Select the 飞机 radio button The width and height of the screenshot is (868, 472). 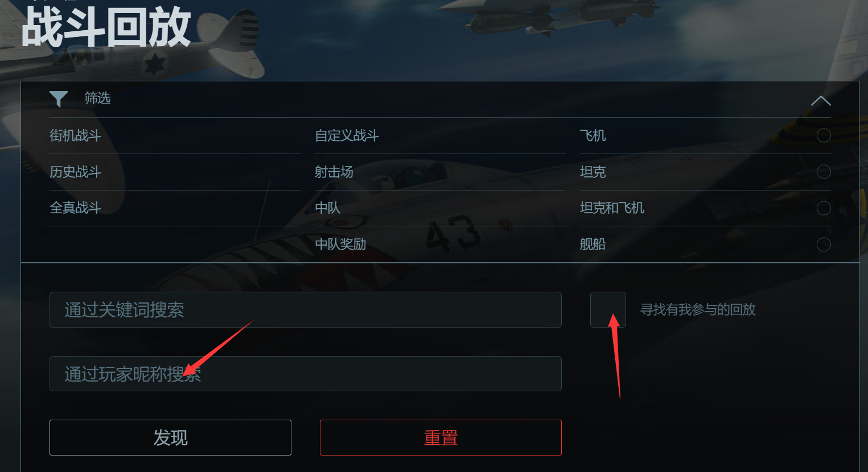click(824, 135)
